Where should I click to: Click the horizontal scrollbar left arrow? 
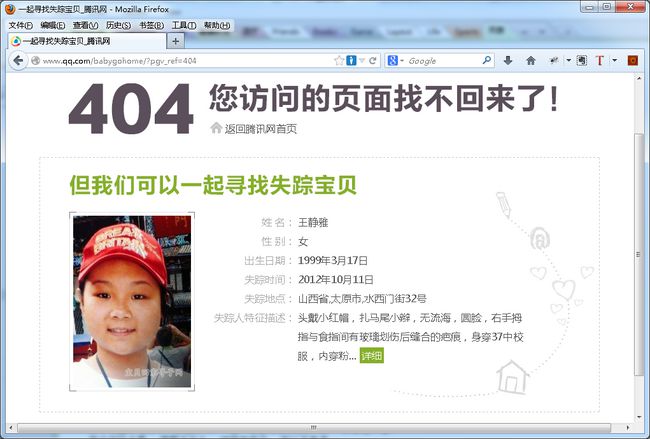[11, 427]
